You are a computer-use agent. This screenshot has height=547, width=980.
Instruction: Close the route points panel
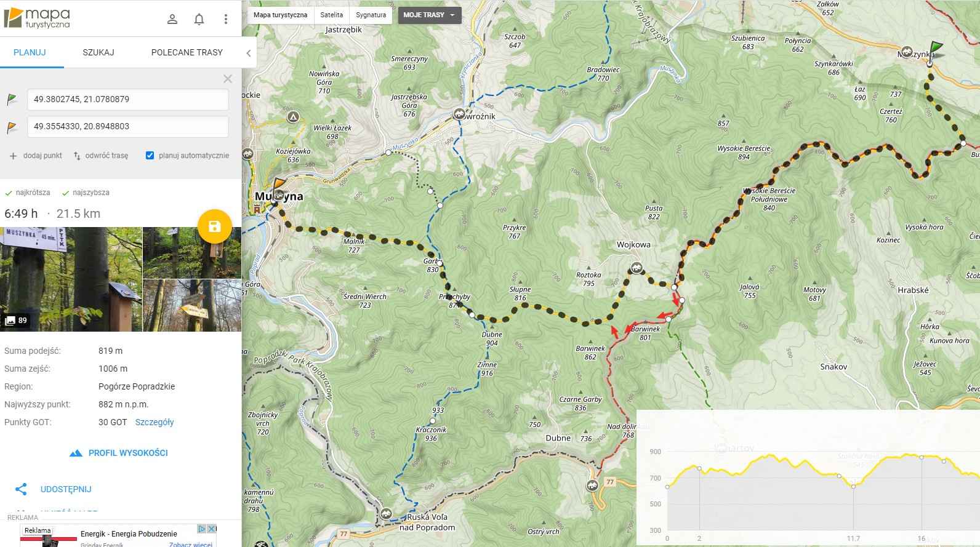point(228,79)
